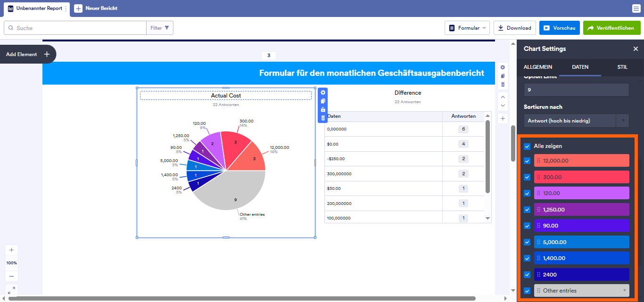The width and height of the screenshot is (644, 302).
Task: Uncheck the 'Alle zeigen' checkbox
Action: coord(527,146)
